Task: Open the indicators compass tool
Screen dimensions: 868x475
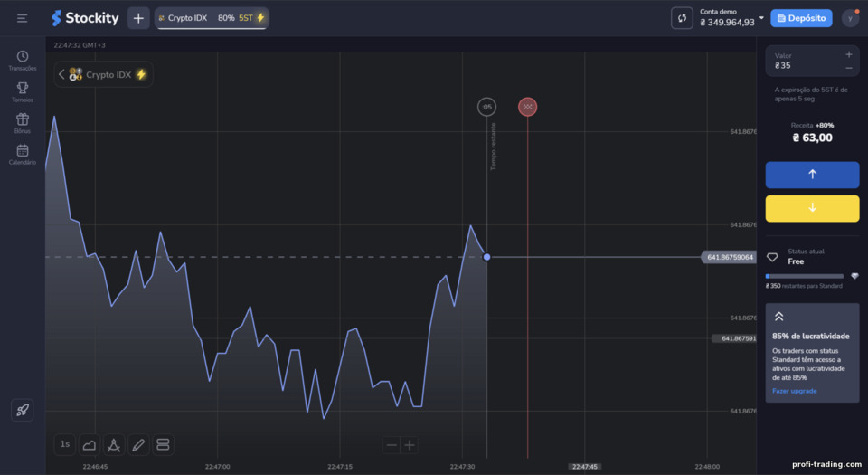Action: (114, 444)
